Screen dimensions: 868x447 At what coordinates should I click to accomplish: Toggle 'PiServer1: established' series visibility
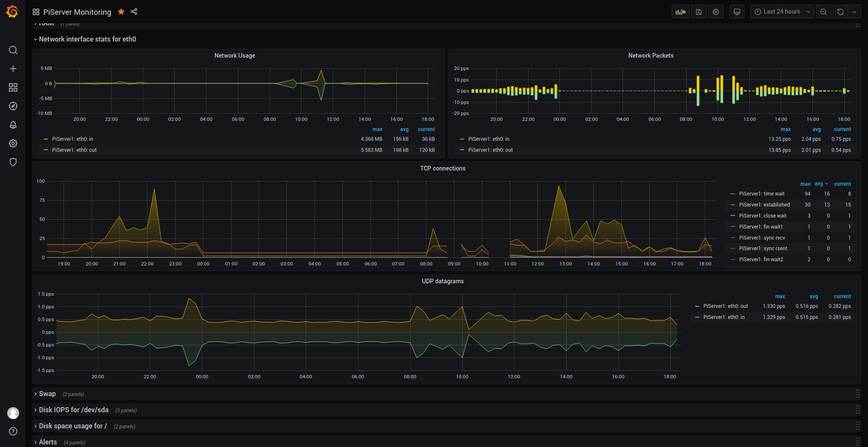point(764,205)
